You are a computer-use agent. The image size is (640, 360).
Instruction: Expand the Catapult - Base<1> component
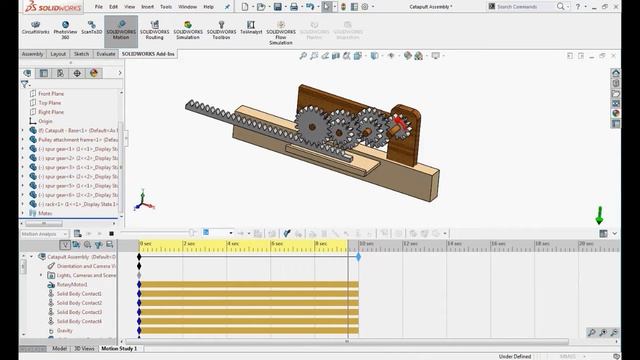pyautogui.click(x=23, y=131)
